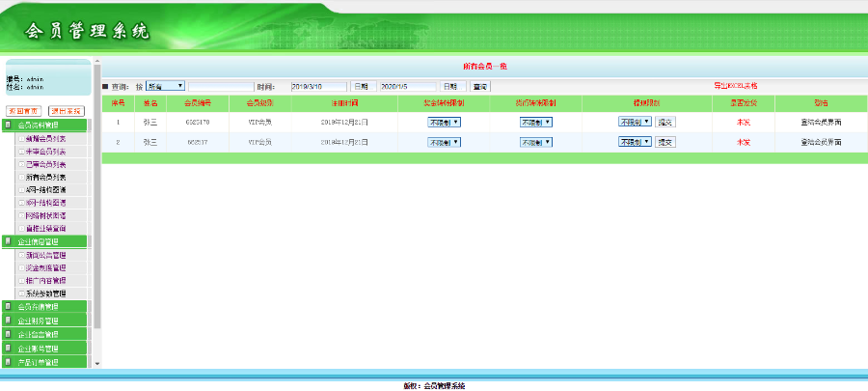Click icon beside 企业财务管理 sidebar header
Screen dimensions: 868x391
tap(9, 320)
